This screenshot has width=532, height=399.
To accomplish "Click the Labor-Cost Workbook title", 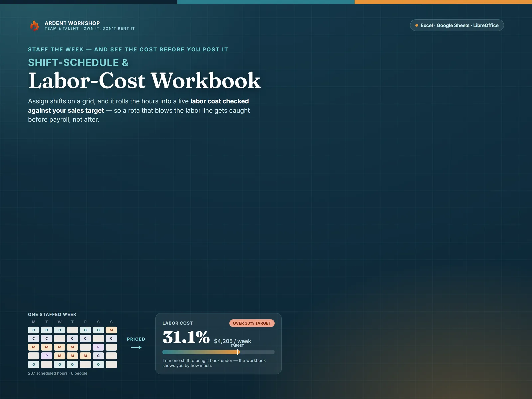I will click(145, 81).
